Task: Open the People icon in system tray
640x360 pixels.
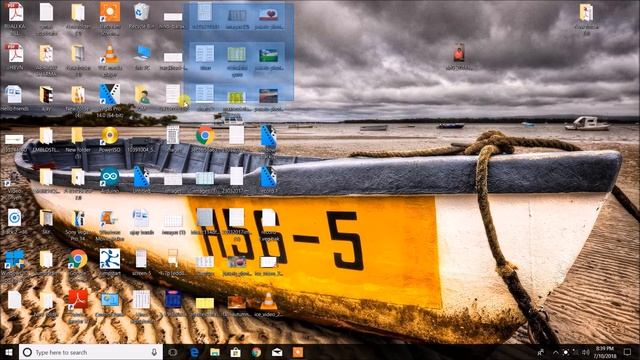Action: pyautogui.click(x=541, y=352)
